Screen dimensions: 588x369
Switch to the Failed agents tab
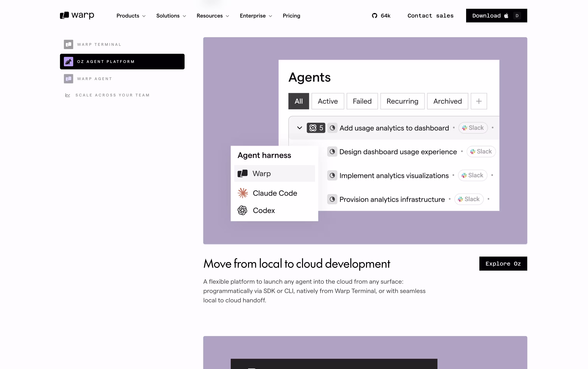tap(362, 101)
